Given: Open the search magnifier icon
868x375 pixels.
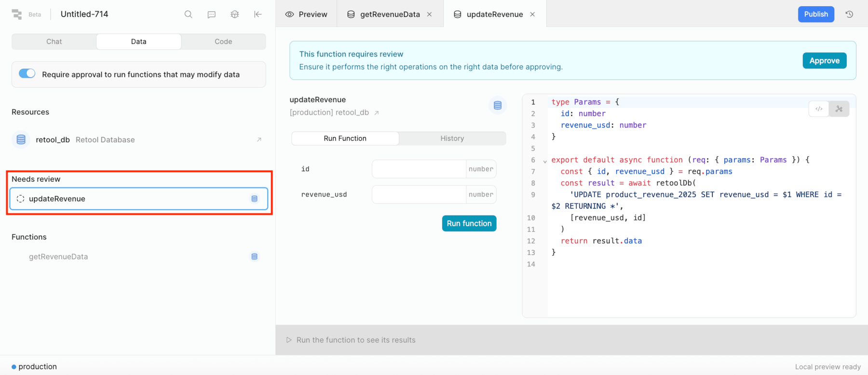Looking at the screenshot, I should point(189,14).
